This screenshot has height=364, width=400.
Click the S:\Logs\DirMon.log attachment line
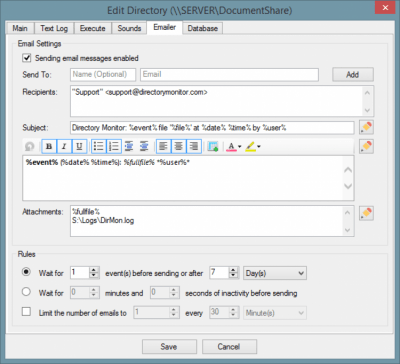[x=103, y=220]
